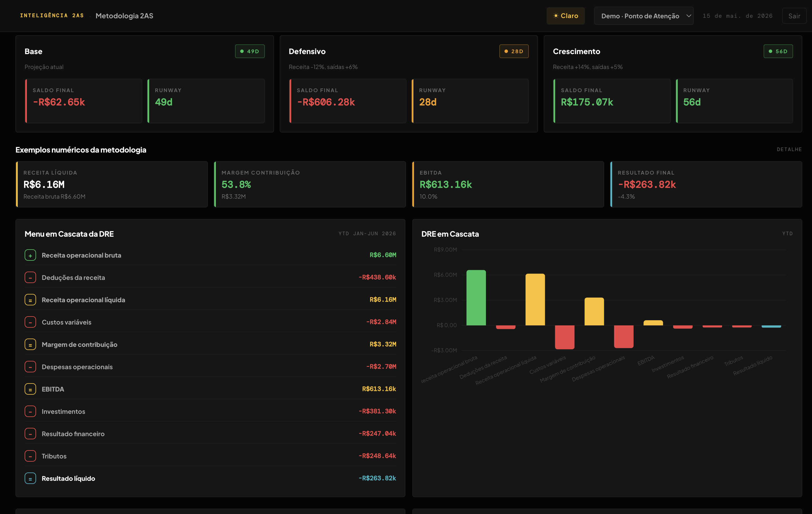The width and height of the screenshot is (812, 514).
Task: Click the equals icon beside Margem de contribuição
Action: point(30,345)
